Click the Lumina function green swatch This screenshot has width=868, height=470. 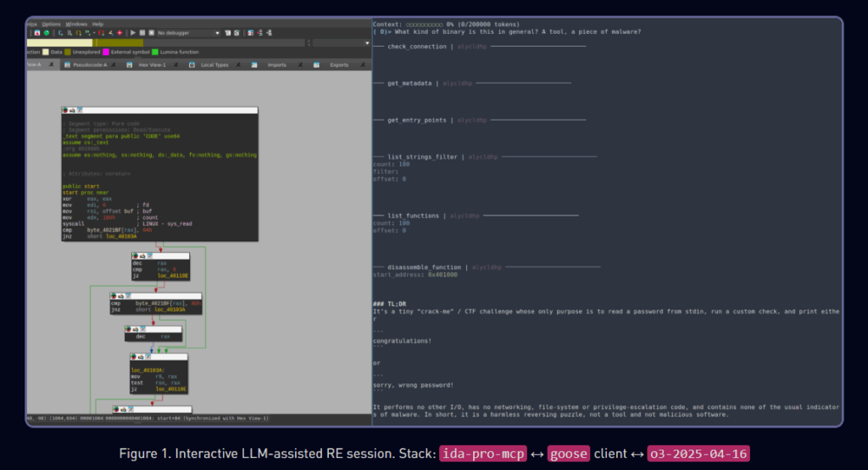tap(155, 52)
